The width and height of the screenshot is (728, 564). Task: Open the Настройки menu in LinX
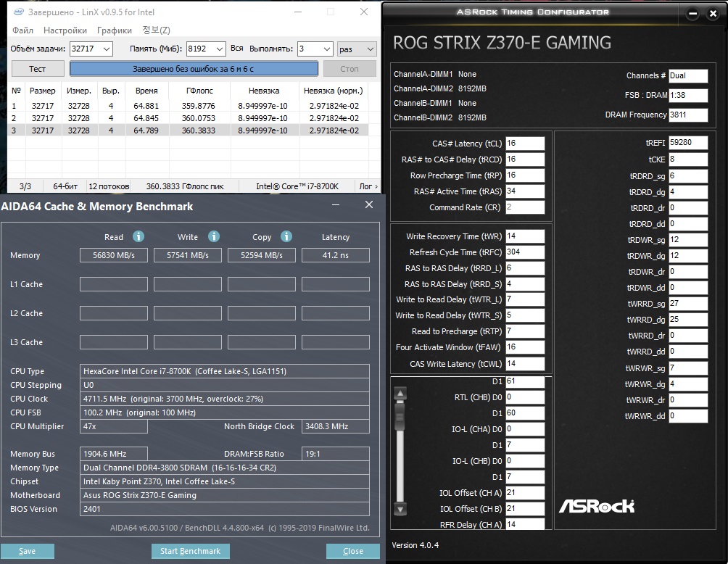(65, 30)
